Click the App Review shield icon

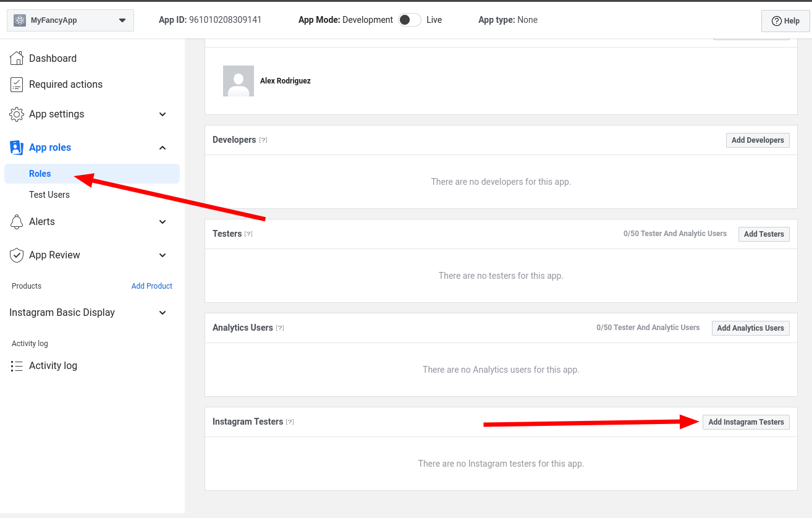pos(17,255)
